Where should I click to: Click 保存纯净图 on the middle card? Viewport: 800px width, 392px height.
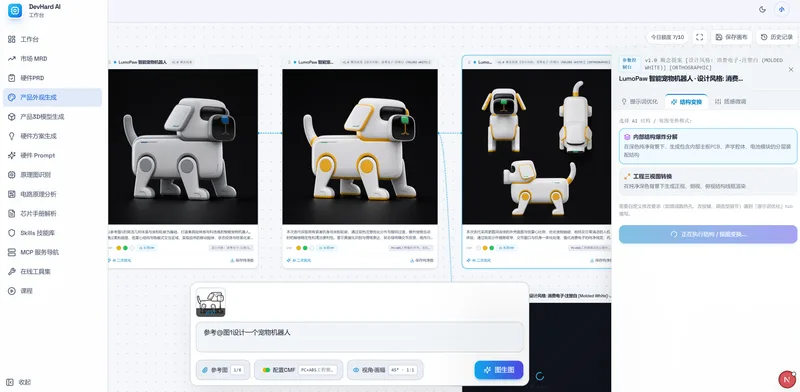[x=422, y=260]
